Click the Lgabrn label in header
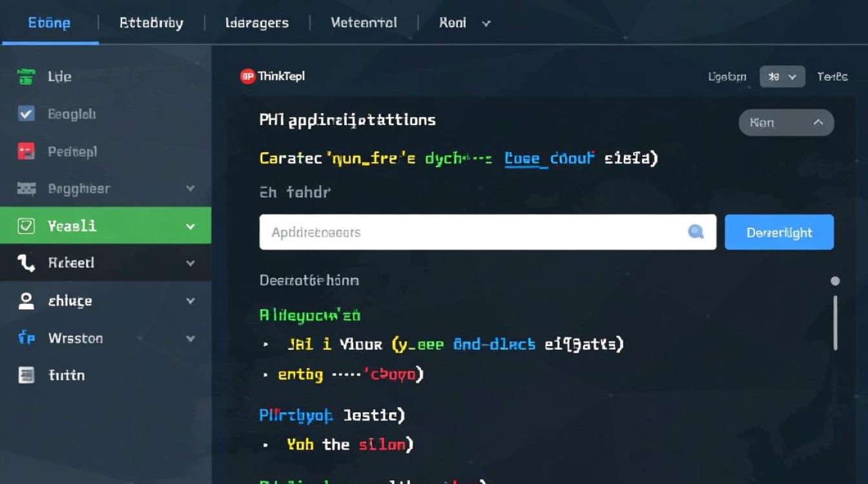The width and height of the screenshot is (868, 484). [x=727, y=77]
